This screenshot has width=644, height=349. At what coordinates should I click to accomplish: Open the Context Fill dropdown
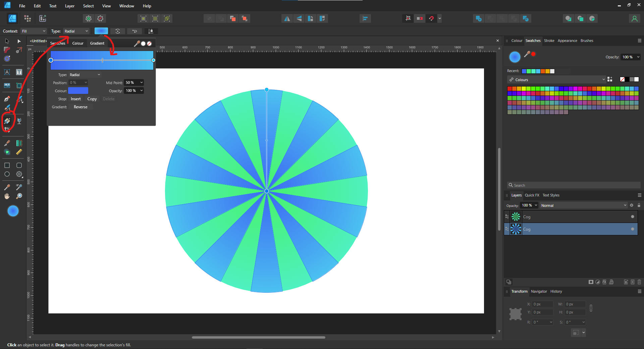click(34, 31)
